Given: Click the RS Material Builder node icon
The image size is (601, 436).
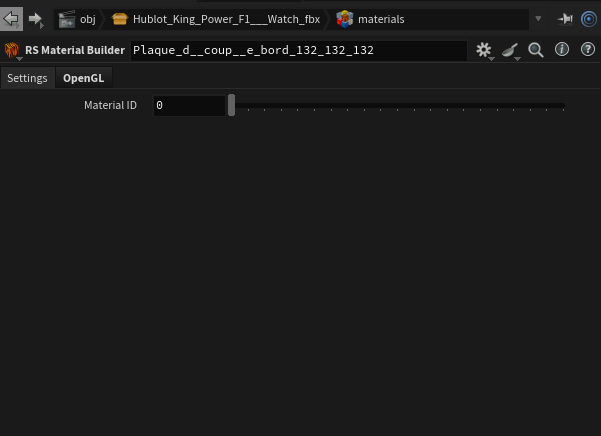Looking at the screenshot, I should coord(12,50).
